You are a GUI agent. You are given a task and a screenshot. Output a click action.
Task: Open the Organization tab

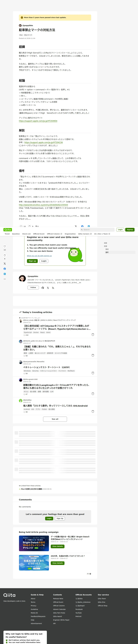(70, 234)
